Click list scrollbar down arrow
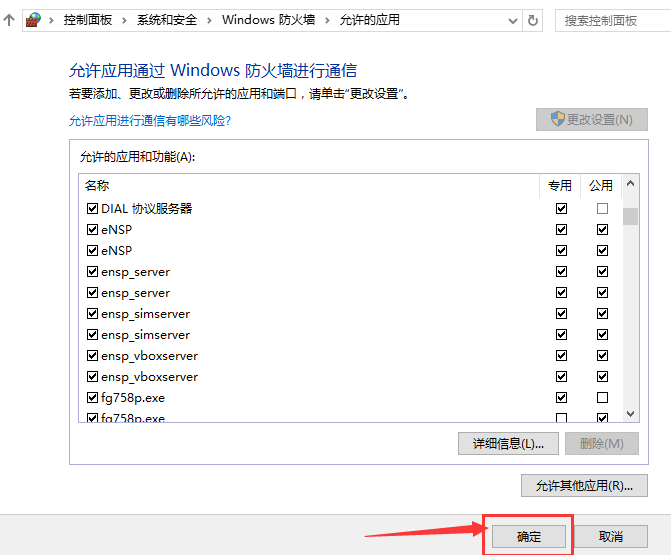This screenshot has height=555, width=671. tap(630, 413)
